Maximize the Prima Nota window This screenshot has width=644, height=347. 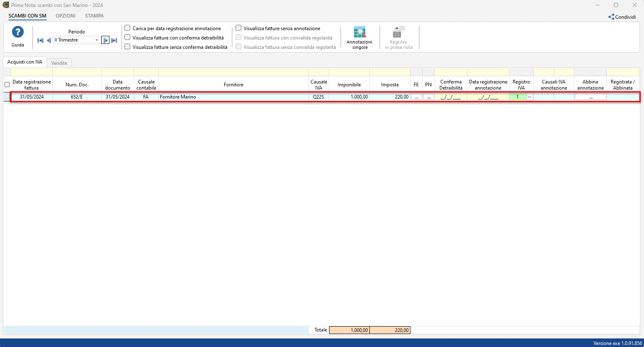coord(616,5)
